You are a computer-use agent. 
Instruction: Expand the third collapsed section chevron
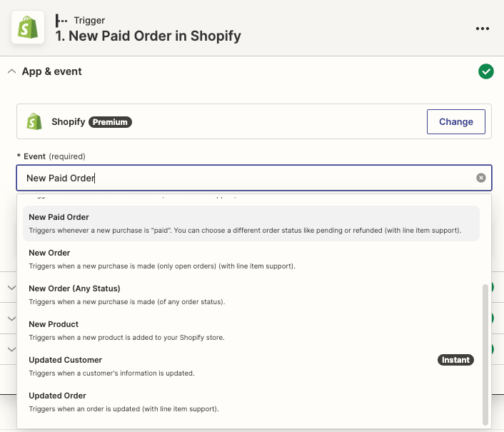12,349
